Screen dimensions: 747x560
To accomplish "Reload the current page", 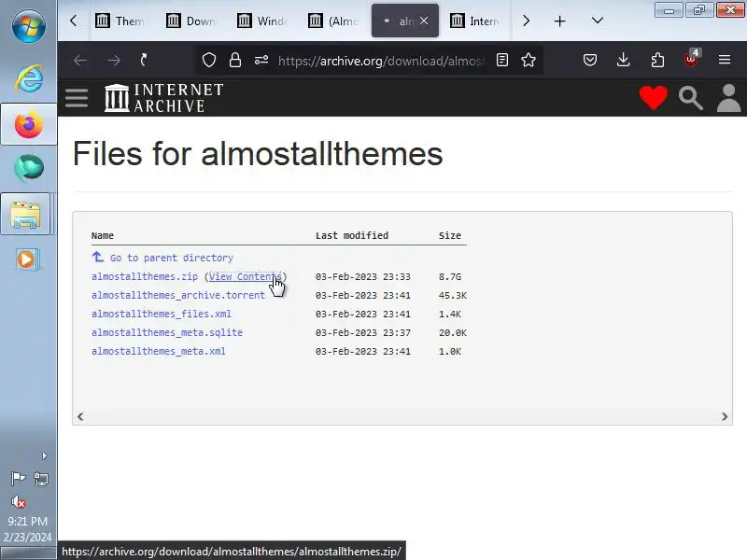I will (x=144, y=61).
